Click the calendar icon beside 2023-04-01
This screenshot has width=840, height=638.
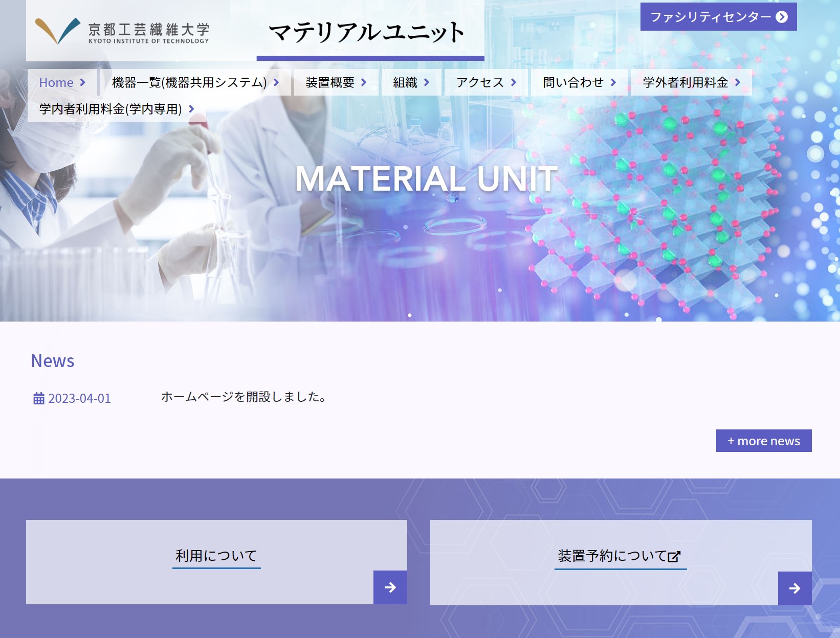point(39,398)
